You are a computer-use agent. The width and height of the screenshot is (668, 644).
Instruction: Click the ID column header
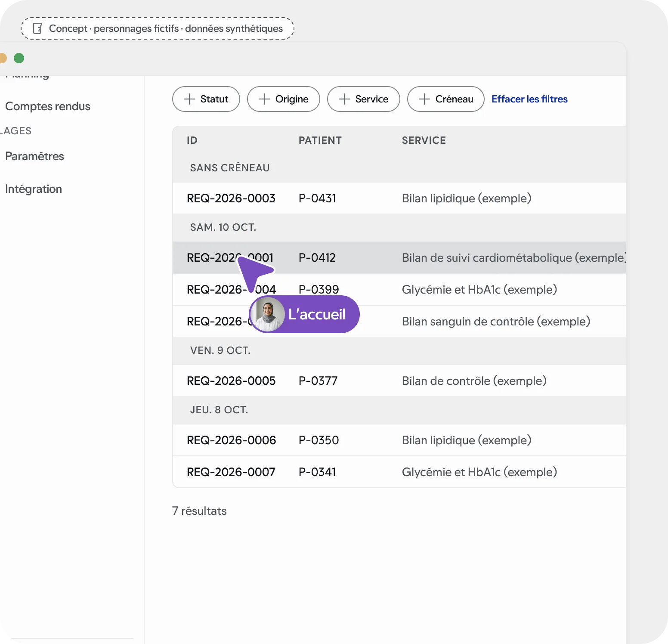[192, 140]
